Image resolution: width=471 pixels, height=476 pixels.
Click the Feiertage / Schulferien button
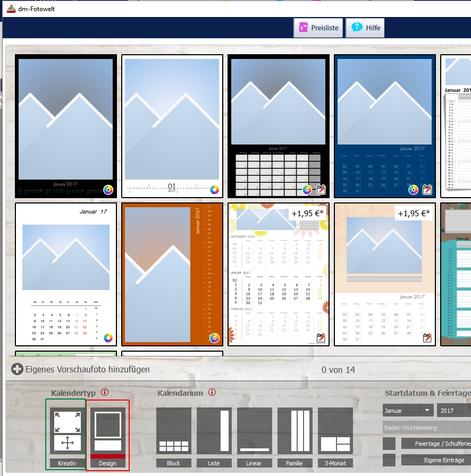pyautogui.click(x=436, y=444)
